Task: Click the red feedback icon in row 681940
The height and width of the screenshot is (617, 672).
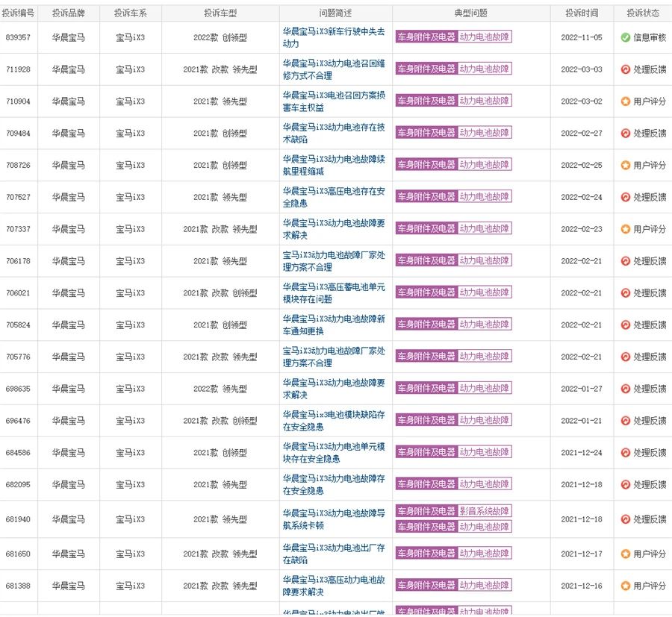Action: pos(625,519)
